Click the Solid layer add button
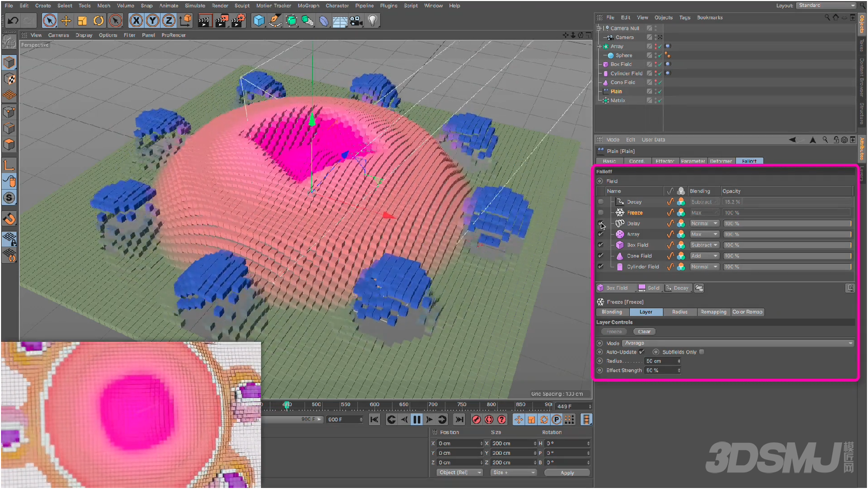Viewport: 868px width, 489px height. point(649,288)
